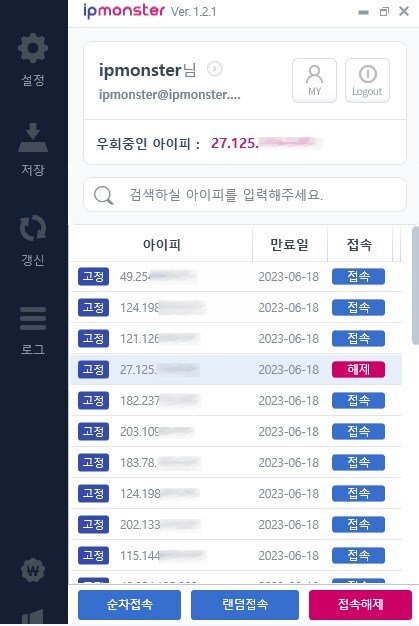Viewport: 419px width, 626px height.
Task: Refresh the list with the 갱신 icon
Action: click(x=33, y=228)
